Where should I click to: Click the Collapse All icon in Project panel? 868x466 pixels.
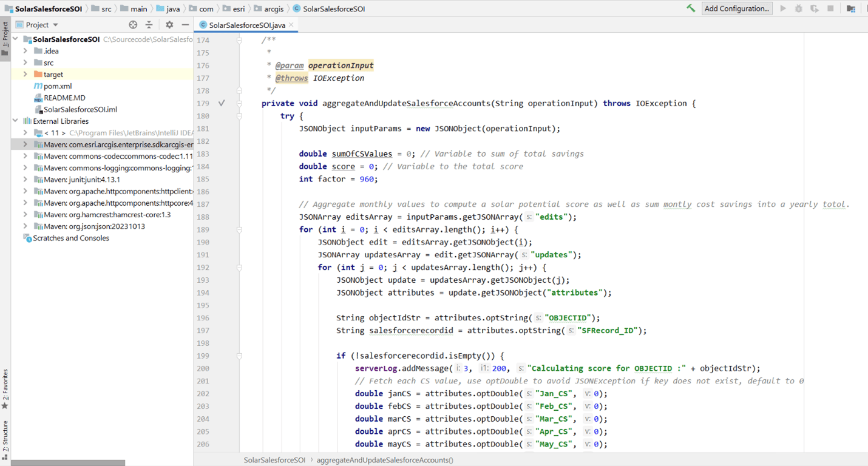point(149,25)
